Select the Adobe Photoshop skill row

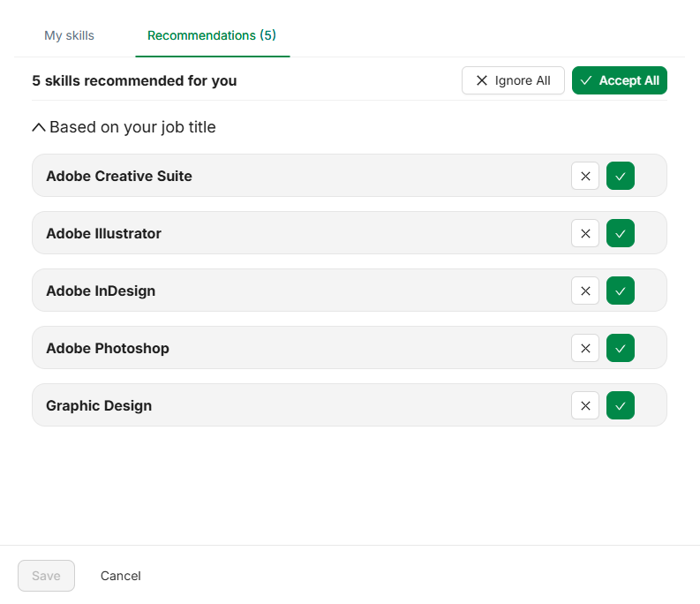click(x=349, y=348)
